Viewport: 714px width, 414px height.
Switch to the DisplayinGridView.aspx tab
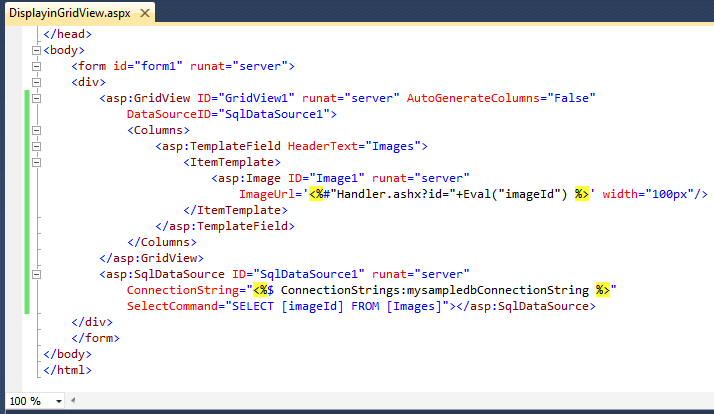coord(70,13)
